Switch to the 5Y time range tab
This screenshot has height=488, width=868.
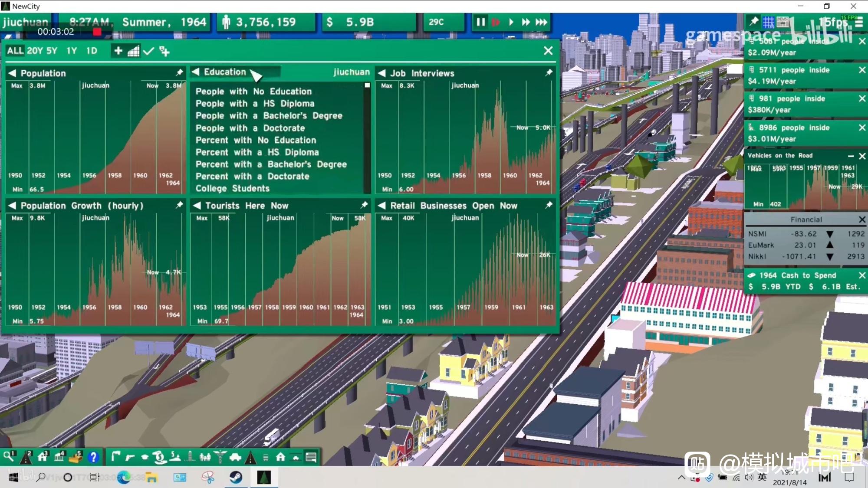pyautogui.click(x=52, y=51)
